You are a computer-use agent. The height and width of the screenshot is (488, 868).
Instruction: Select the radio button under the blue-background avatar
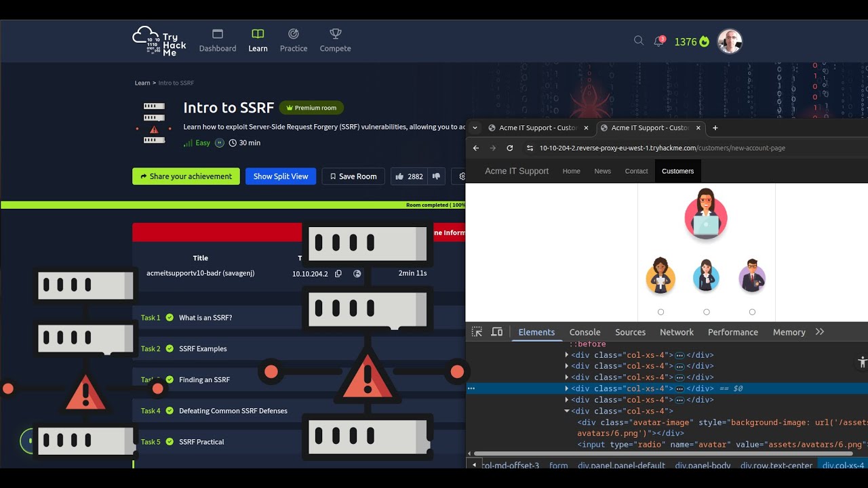click(x=706, y=312)
